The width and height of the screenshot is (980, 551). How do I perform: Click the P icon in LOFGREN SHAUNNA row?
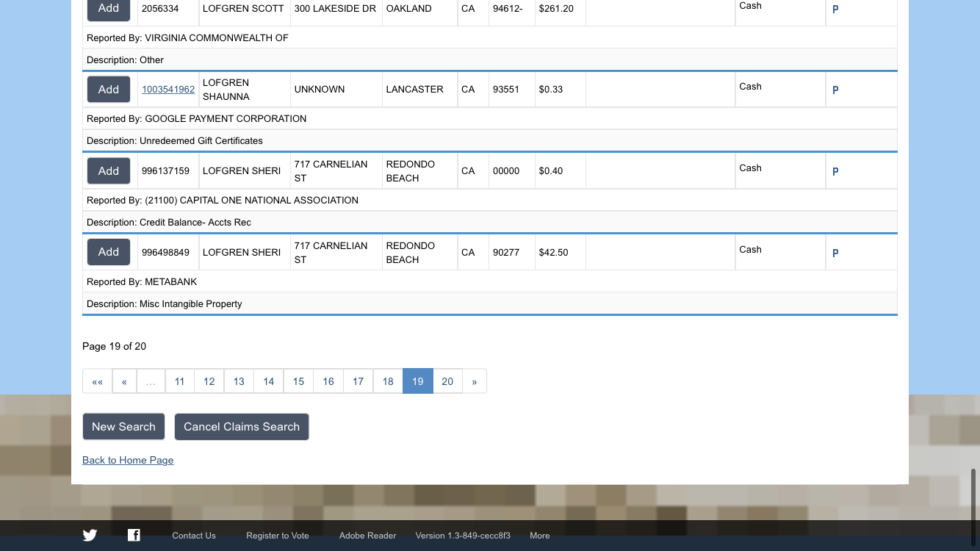[835, 90]
